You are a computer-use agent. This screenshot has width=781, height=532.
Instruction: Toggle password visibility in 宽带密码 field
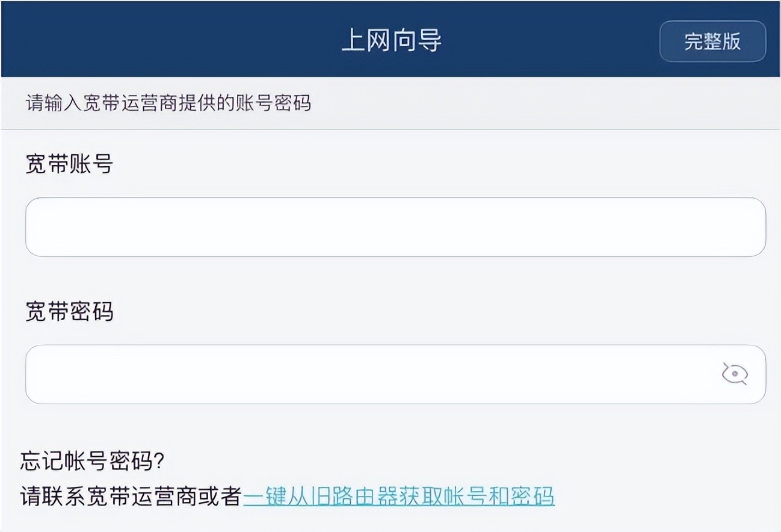tap(735, 374)
